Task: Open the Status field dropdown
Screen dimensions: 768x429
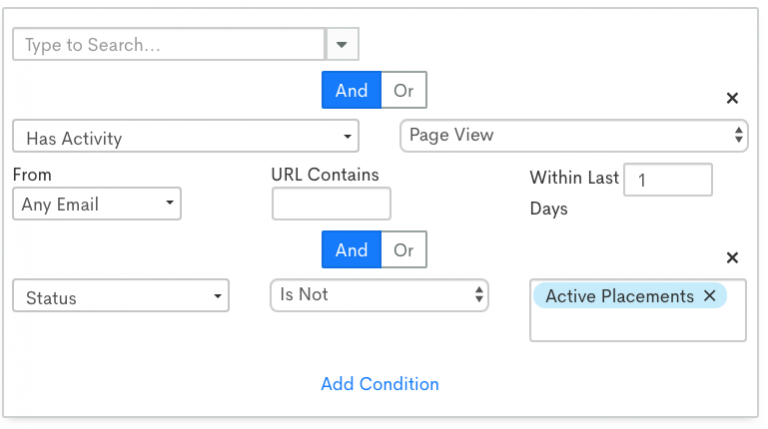Action: click(120, 296)
